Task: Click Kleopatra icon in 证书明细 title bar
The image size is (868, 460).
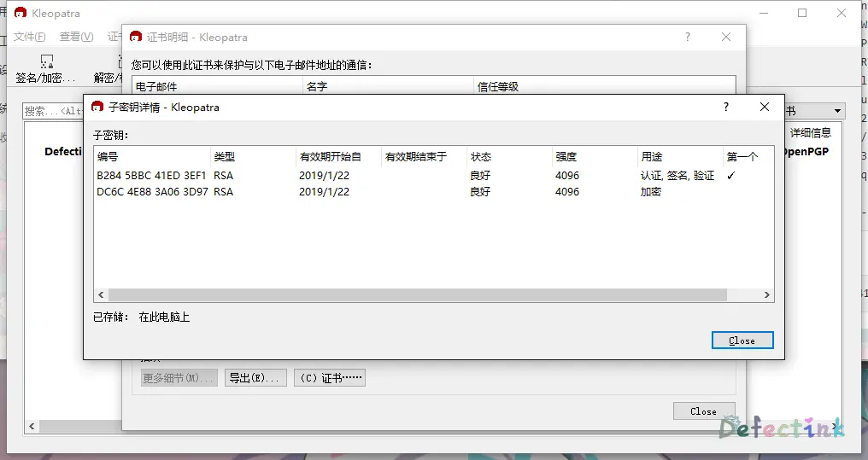Action: 136,37
